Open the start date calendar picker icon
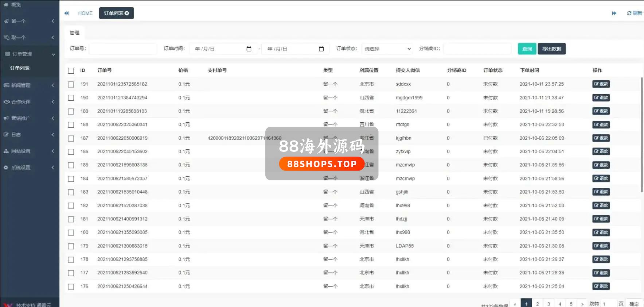This screenshot has width=644, height=307. (x=249, y=49)
